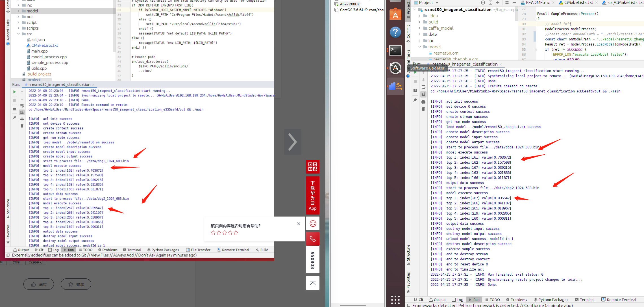Go to next image with right chevron
The width and height of the screenshot is (644, 307).
click(292, 142)
